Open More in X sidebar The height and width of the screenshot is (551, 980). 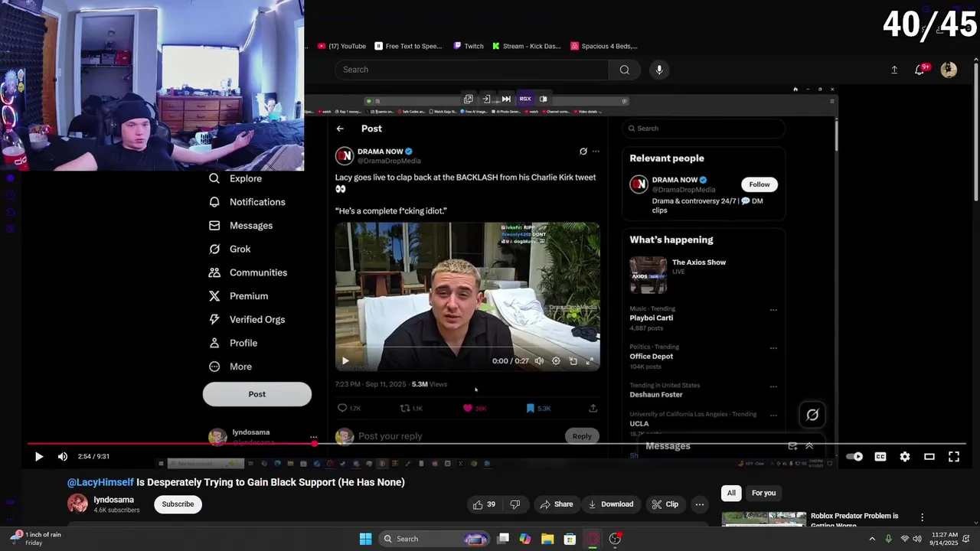[230, 367]
